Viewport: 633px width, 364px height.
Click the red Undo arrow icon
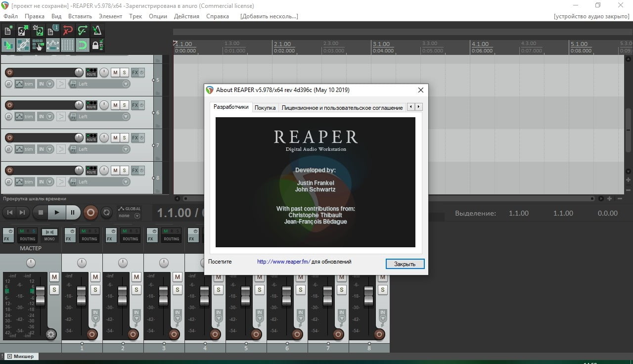coord(68,30)
